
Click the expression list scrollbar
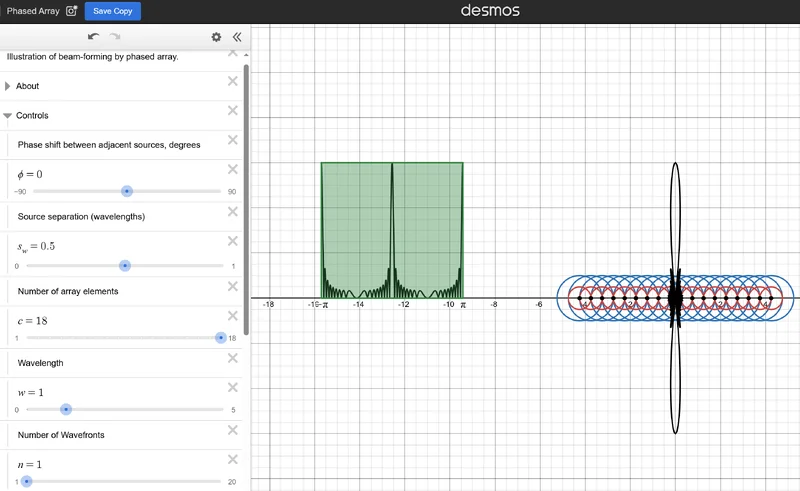click(x=246, y=190)
